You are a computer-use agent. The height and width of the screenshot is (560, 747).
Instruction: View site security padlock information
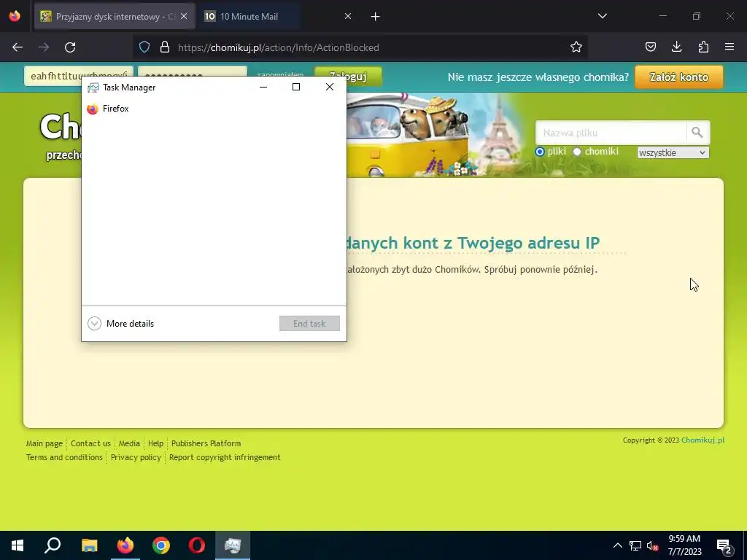click(x=165, y=47)
